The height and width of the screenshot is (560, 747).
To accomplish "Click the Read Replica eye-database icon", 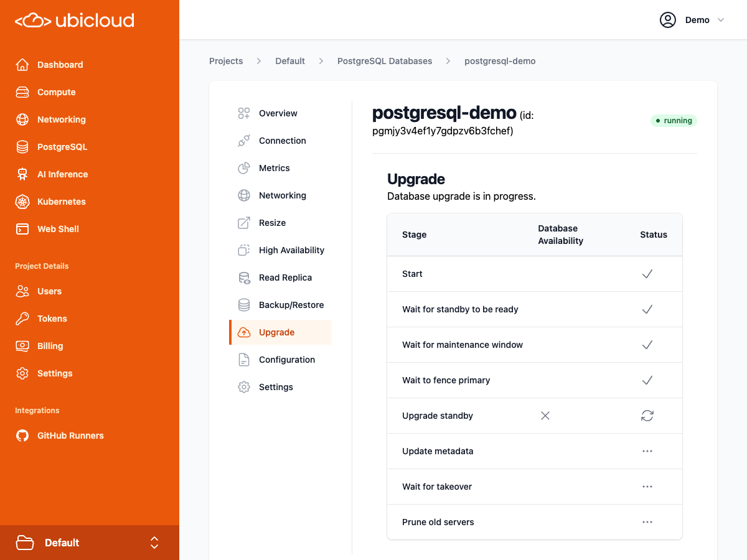I will [x=244, y=278].
